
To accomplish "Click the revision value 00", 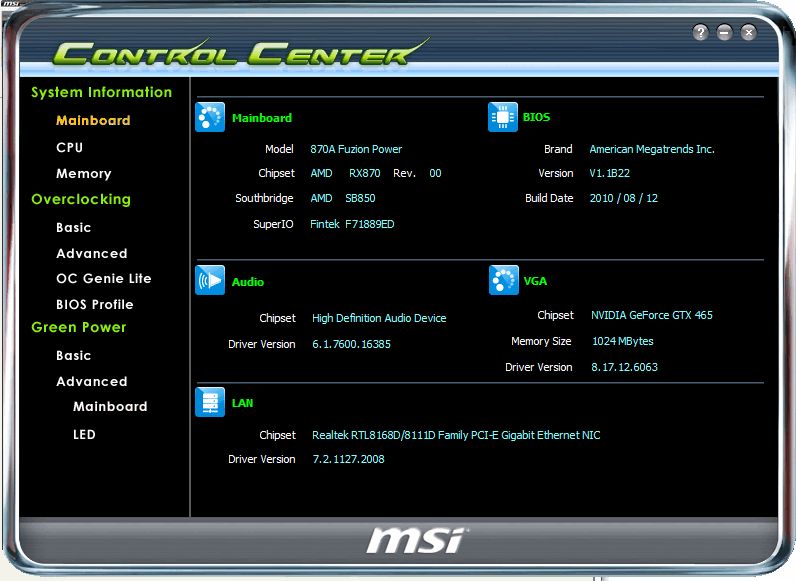I will (436, 173).
